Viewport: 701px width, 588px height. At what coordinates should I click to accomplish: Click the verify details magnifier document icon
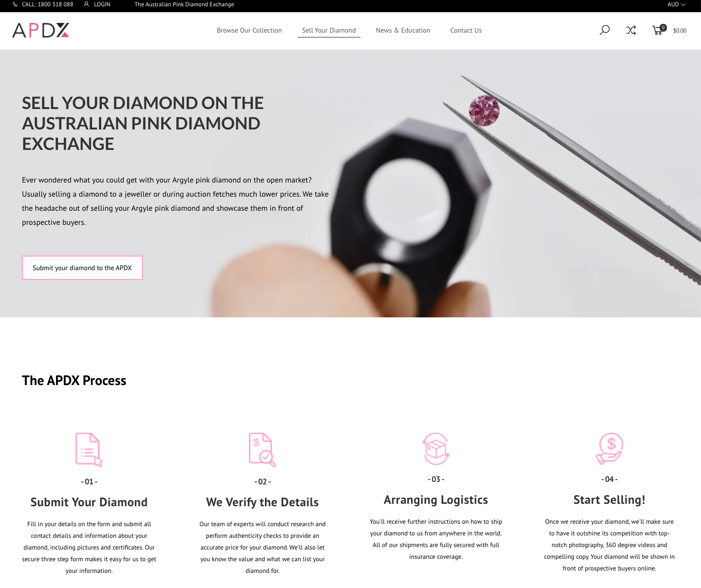point(263,450)
